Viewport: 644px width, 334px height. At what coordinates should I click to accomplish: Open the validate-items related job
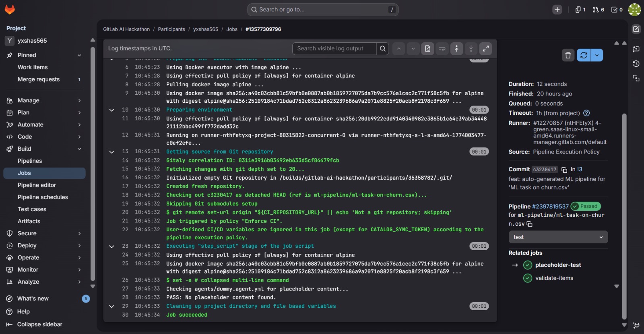(554, 278)
